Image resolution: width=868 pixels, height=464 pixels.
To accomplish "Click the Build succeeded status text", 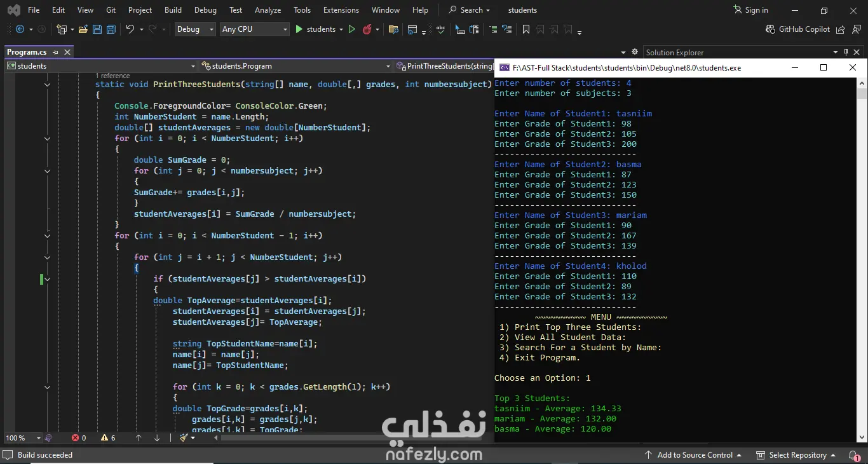I will (45, 455).
